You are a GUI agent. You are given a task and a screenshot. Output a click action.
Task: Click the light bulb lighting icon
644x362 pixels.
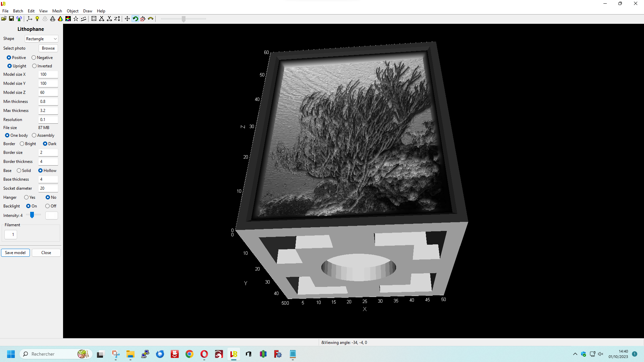pos(37,19)
